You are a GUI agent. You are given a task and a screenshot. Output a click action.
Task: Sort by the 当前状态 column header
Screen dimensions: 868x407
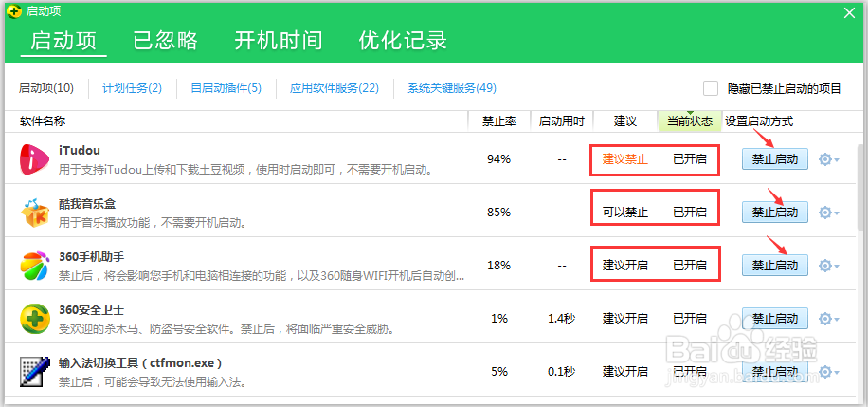(689, 121)
